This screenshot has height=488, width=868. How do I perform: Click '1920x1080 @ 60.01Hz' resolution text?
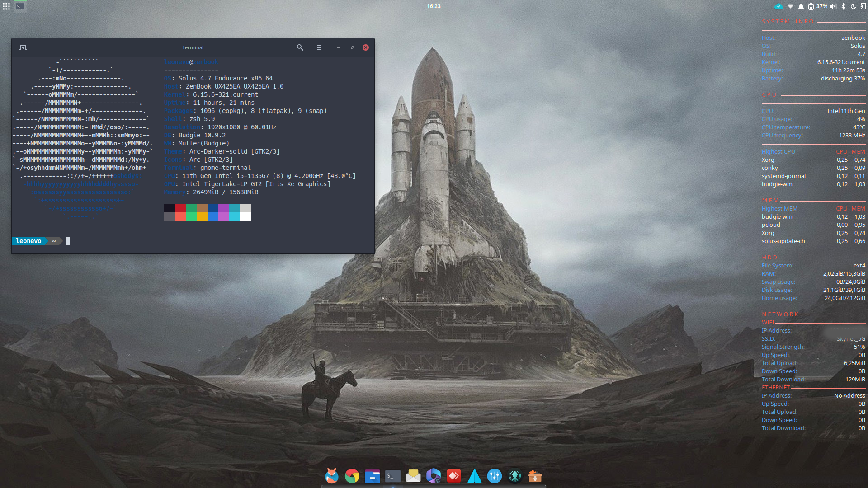(x=242, y=127)
